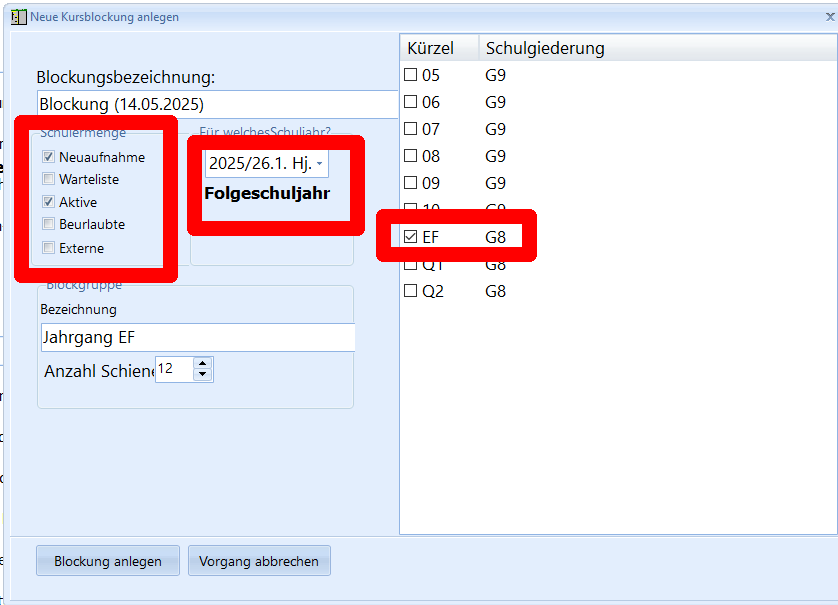Click the Blockungsbezeichnung text field

coord(218,104)
